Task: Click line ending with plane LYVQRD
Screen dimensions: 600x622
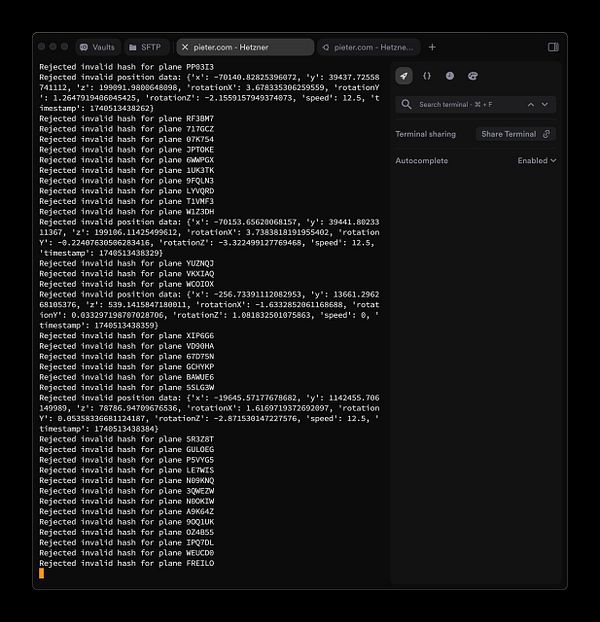Action: (127, 191)
